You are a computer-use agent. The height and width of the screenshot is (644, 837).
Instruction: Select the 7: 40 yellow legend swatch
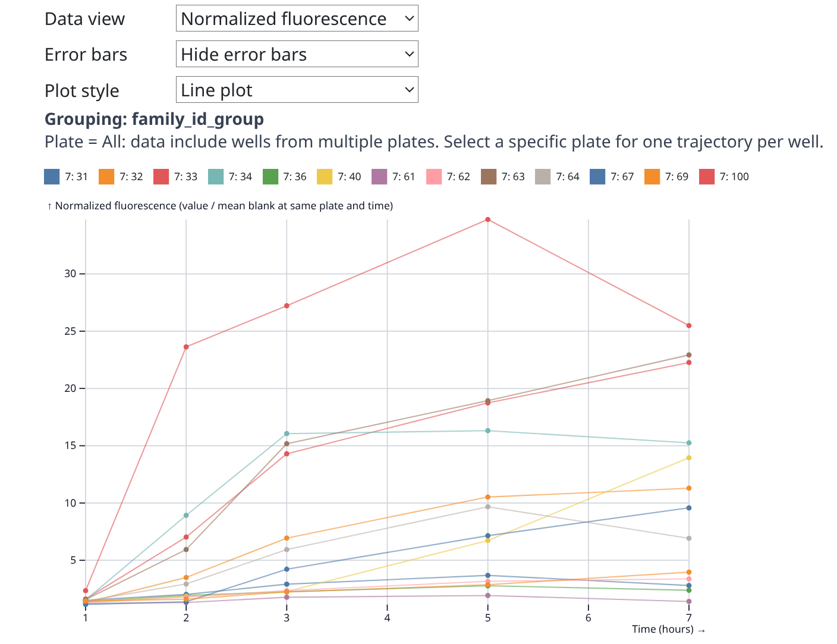(325, 177)
